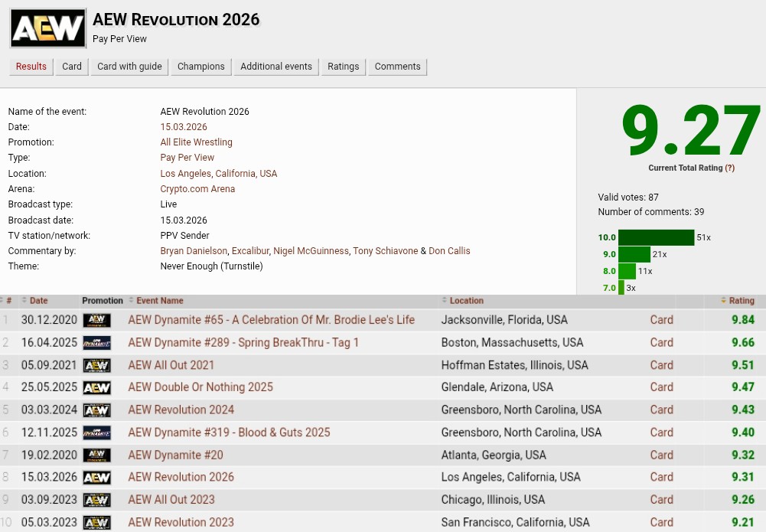
Task: Click the 8.0 votes bar
Action: click(x=627, y=271)
